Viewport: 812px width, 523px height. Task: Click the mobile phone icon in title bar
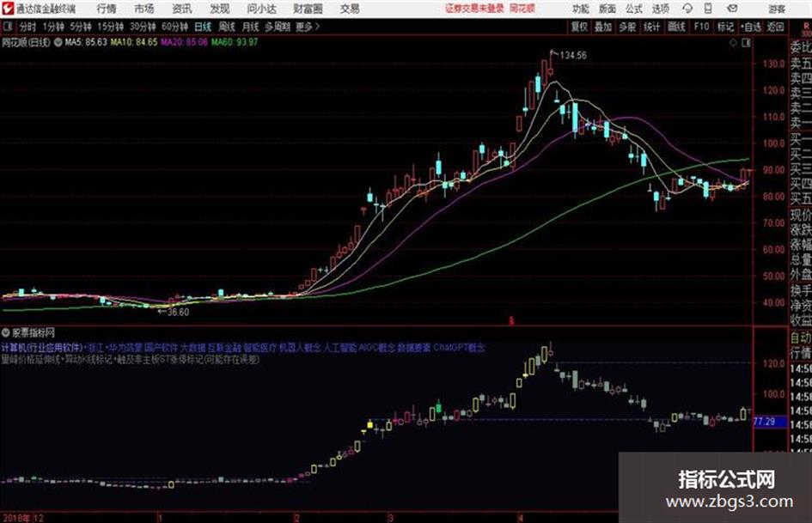coord(708,9)
